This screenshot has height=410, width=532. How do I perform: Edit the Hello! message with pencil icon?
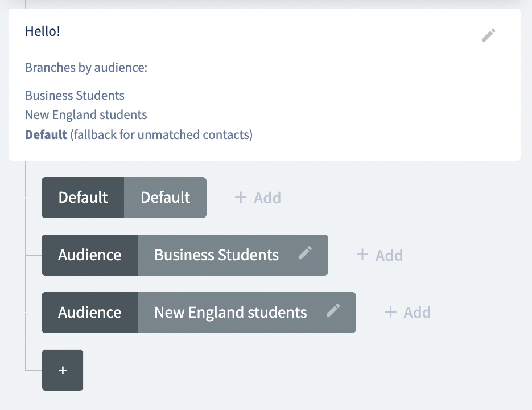[x=489, y=35]
